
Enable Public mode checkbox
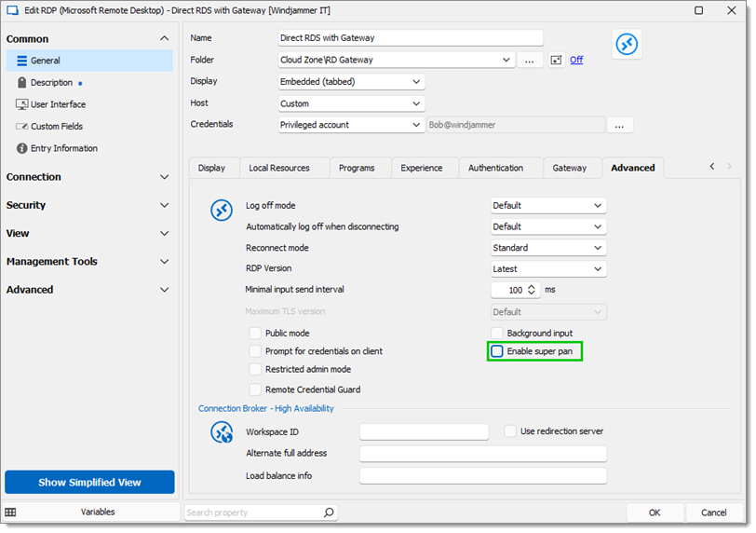tap(255, 334)
